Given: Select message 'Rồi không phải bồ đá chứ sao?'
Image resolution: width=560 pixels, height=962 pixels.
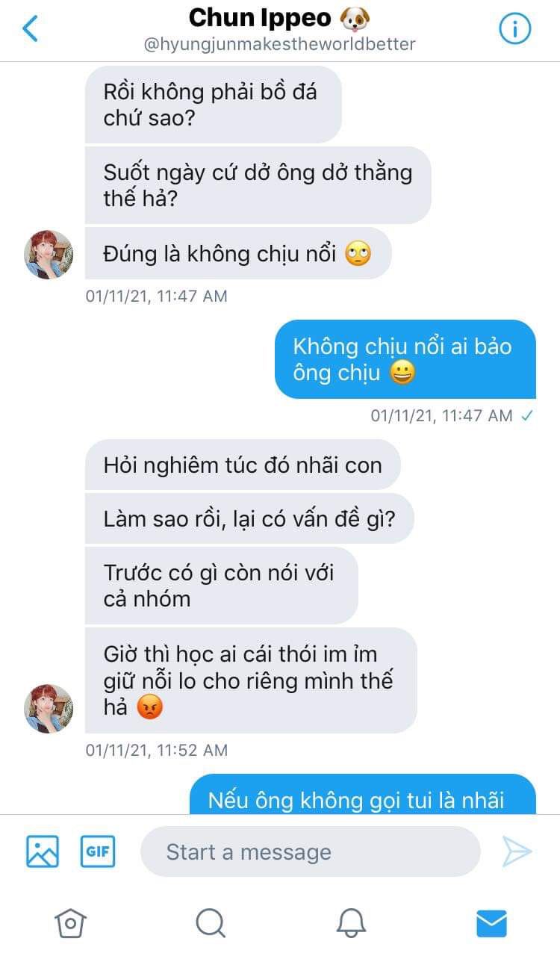Looking at the screenshot, I should [x=214, y=105].
